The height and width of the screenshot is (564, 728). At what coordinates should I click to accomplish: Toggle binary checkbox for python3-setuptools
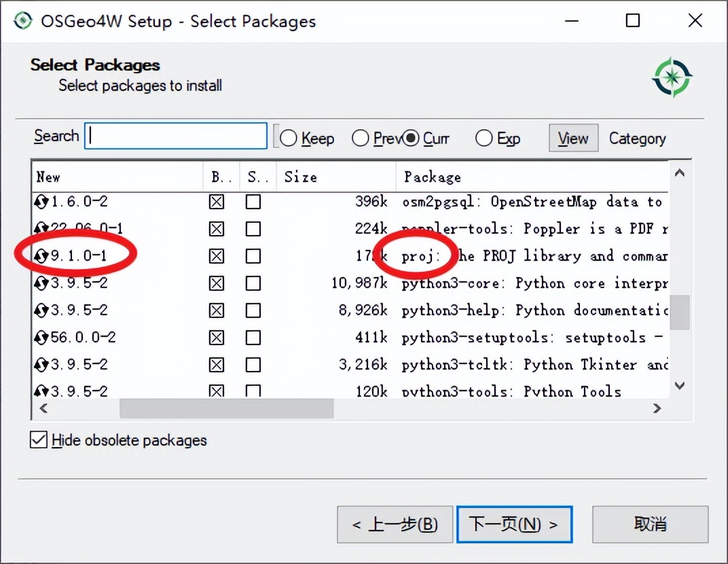217,338
